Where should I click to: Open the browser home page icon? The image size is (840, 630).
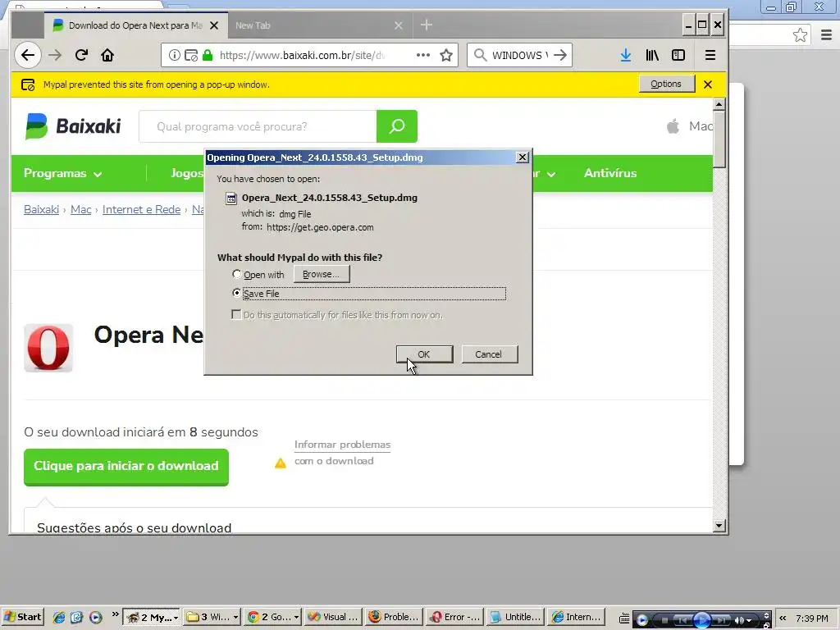point(107,55)
